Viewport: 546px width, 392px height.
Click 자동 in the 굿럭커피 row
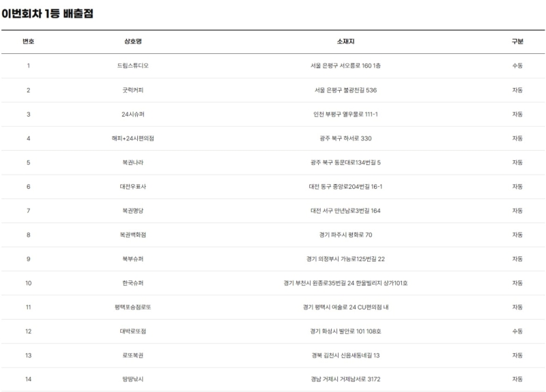pyautogui.click(x=517, y=90)
